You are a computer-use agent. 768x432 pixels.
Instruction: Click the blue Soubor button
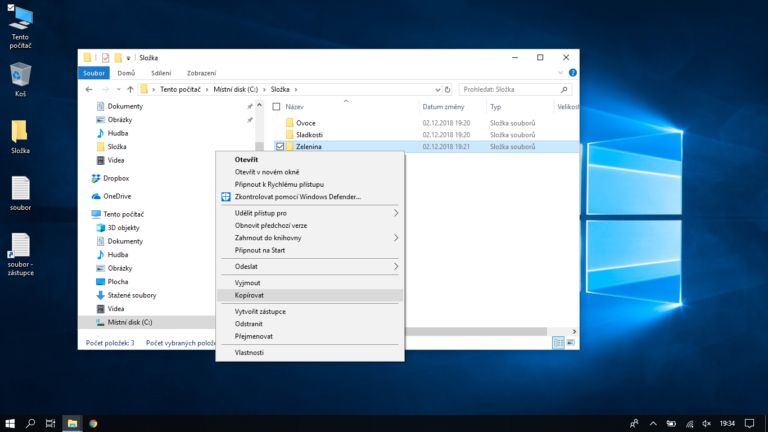(94, 73)
